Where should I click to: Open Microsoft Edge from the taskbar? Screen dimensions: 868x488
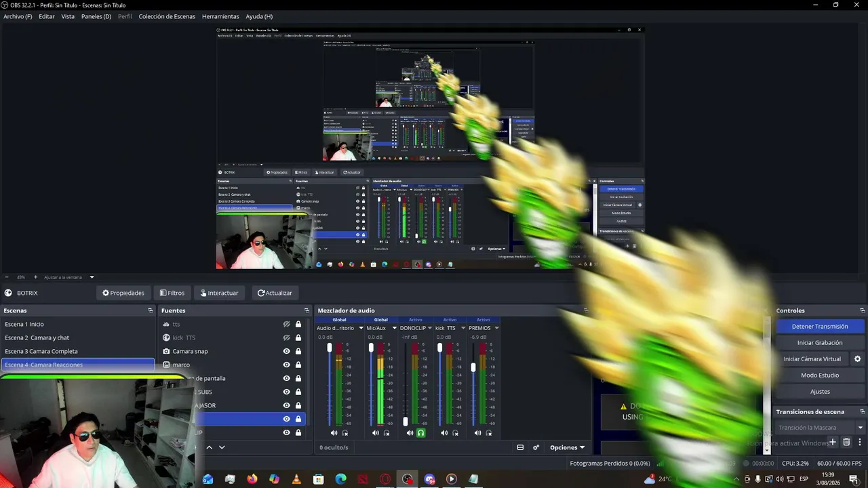coord(340,479)
